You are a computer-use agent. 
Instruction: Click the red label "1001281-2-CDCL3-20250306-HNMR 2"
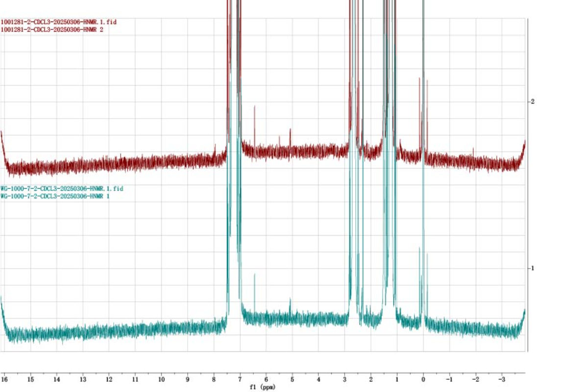coord(51,29)
